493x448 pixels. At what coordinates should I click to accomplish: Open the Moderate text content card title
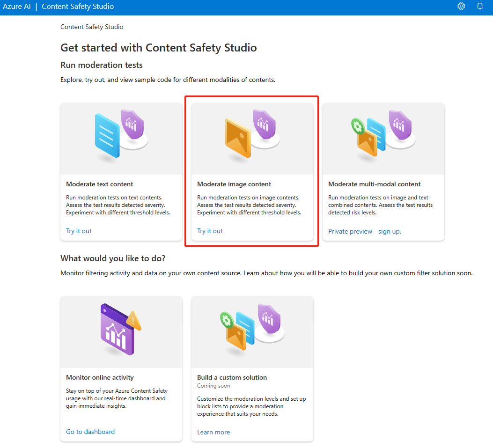[100, 184]
